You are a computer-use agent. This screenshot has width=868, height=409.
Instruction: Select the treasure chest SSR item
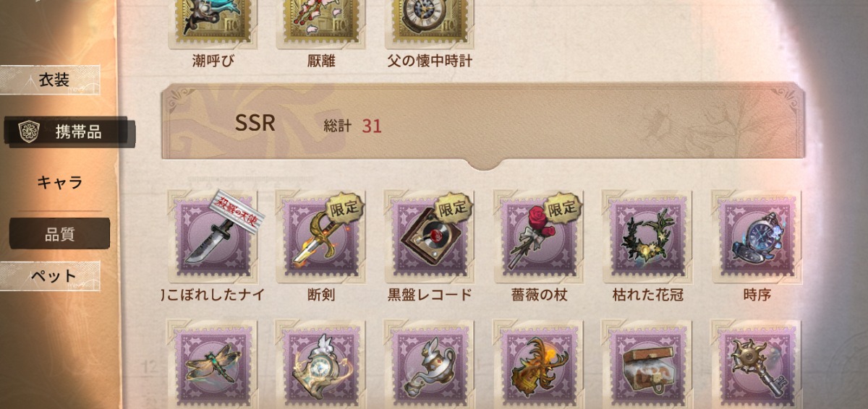coord(647,365)
